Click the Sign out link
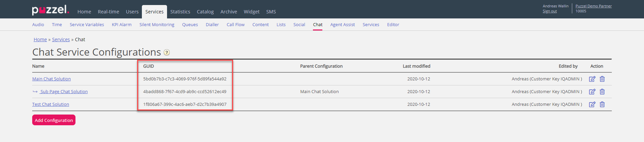 tap(549, 11)
